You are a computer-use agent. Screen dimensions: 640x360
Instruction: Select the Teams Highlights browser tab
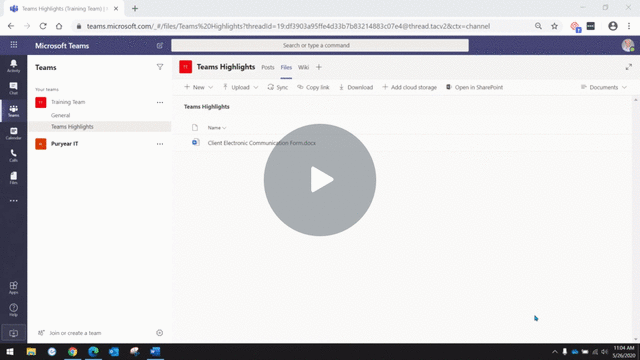pyautogui.click(x=63, y=8)
